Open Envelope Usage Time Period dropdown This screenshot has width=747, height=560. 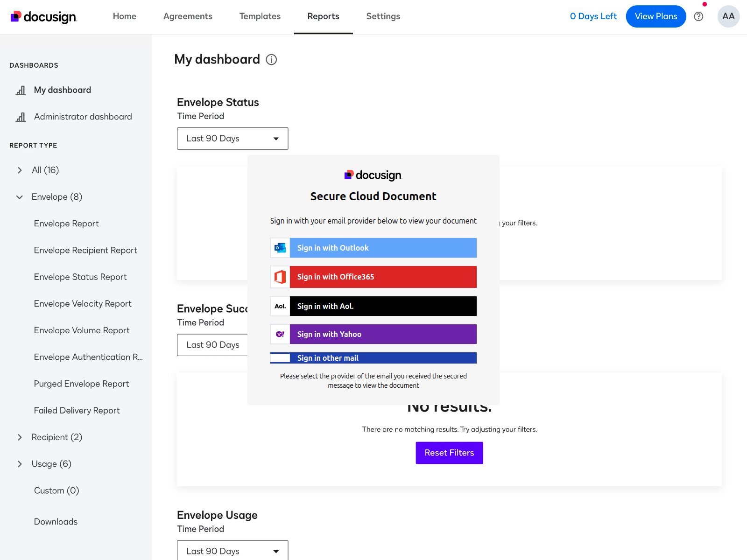tap(233, 550)
